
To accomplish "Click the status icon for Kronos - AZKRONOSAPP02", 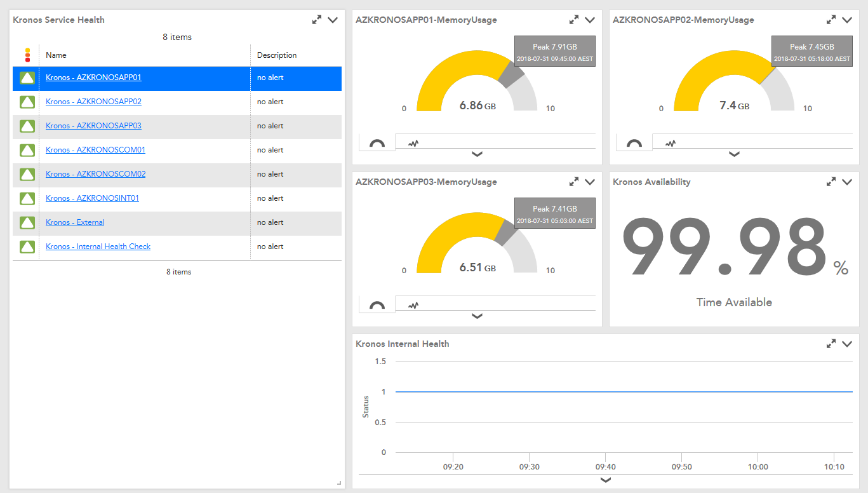I will (x=27, y=102).
